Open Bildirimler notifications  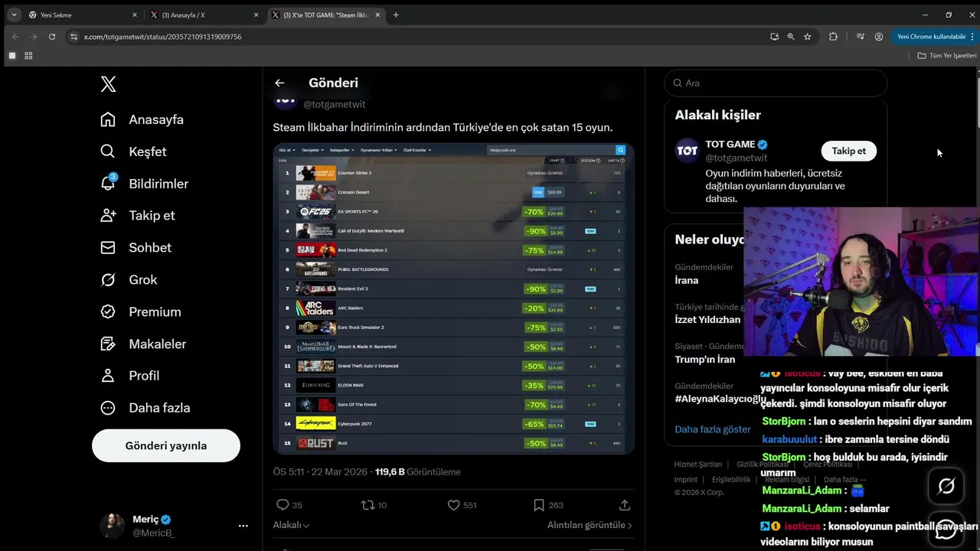pos(145,184)
